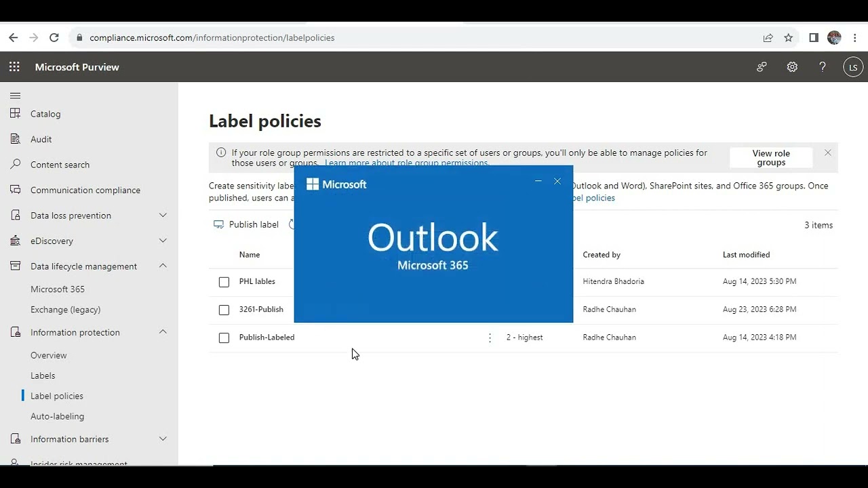Open the more actions dots for Publish-Labeled
This screenshot has height=488, width=868.
pos(490,338)
